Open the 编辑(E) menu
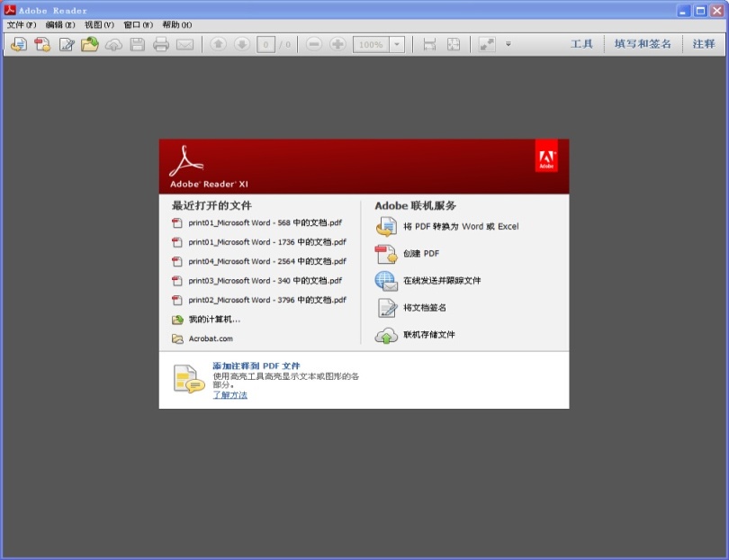Viewport: 729px width, 560px height. coord(60,24)
